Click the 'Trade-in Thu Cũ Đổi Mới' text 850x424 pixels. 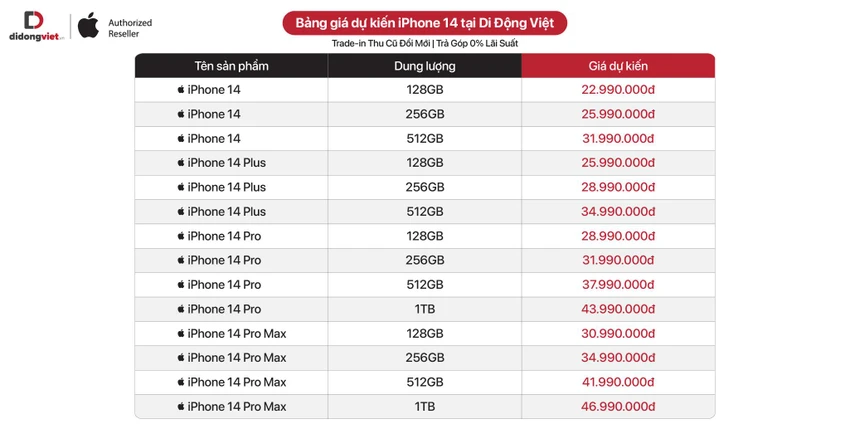(378, 44)
